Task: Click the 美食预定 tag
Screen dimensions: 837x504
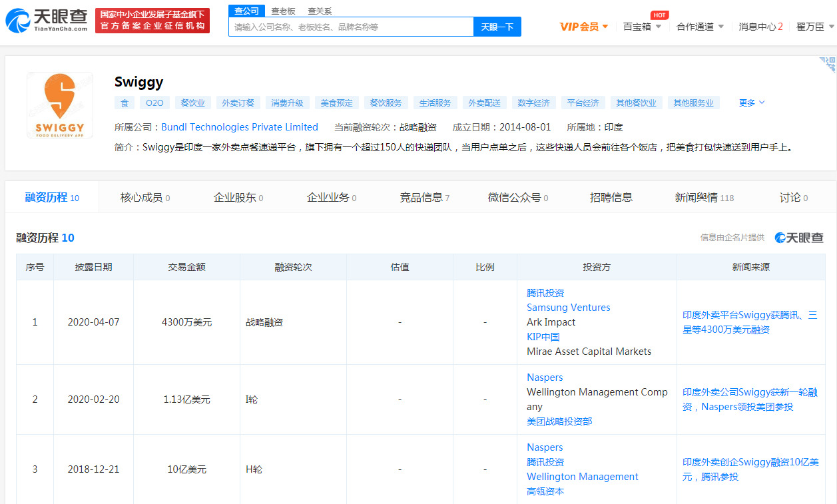Action: point(337,103)
